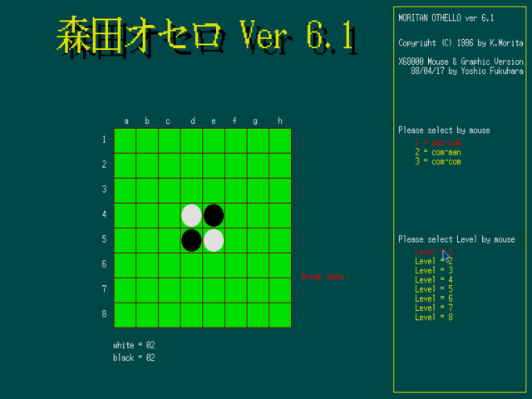Place a disc on empty square c4
This screenshot has width=532, height=399.
(x=170, y=215)
